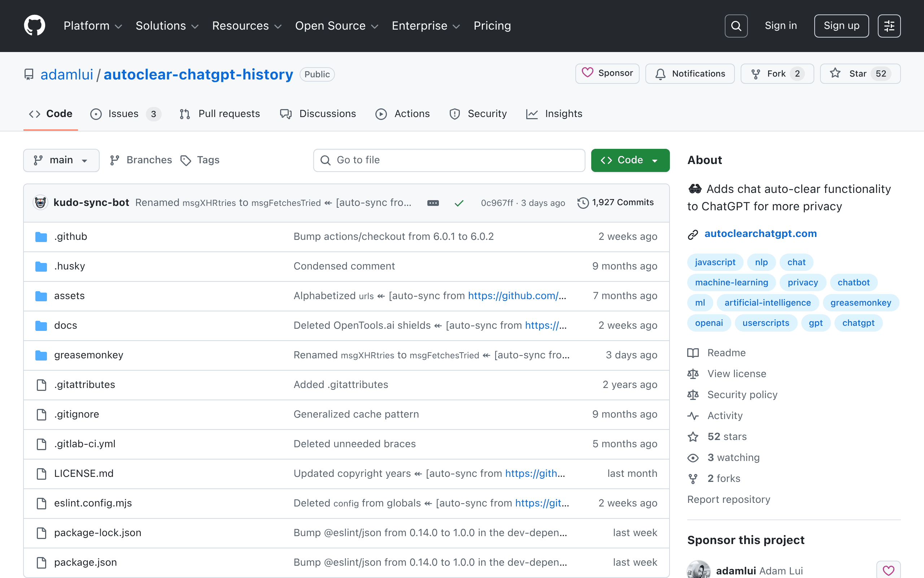
Task: Focus the Go to file search field
Action: pos(449,160)
